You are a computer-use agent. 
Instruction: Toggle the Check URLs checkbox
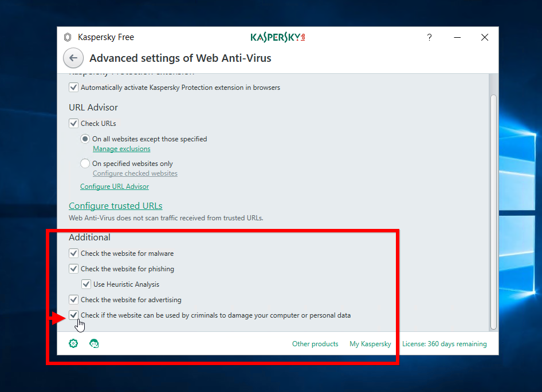pos(73,123)
